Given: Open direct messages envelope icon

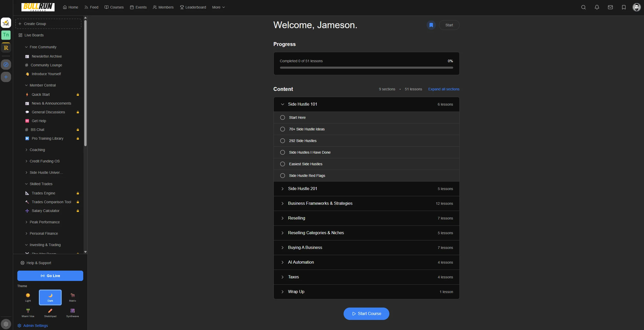Looking at the screenshot, I should point(610,7).
